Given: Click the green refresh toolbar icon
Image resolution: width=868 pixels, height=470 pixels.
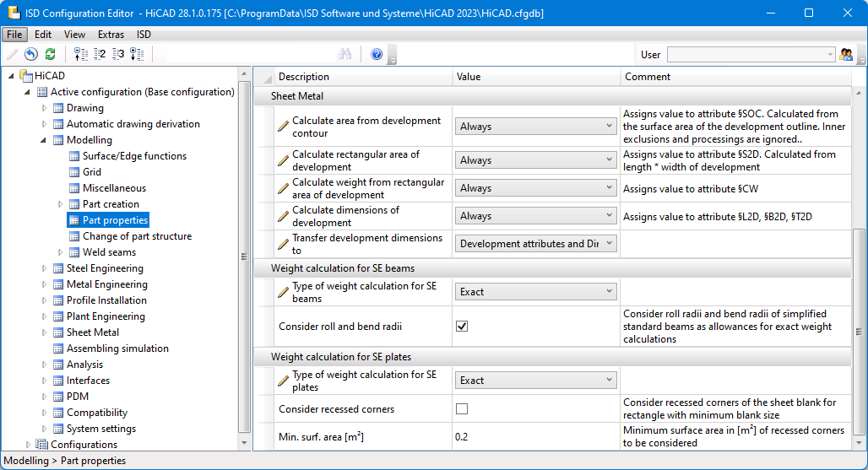Looking at the screenshot, I should pyautogui.click(x=51, y=54).
